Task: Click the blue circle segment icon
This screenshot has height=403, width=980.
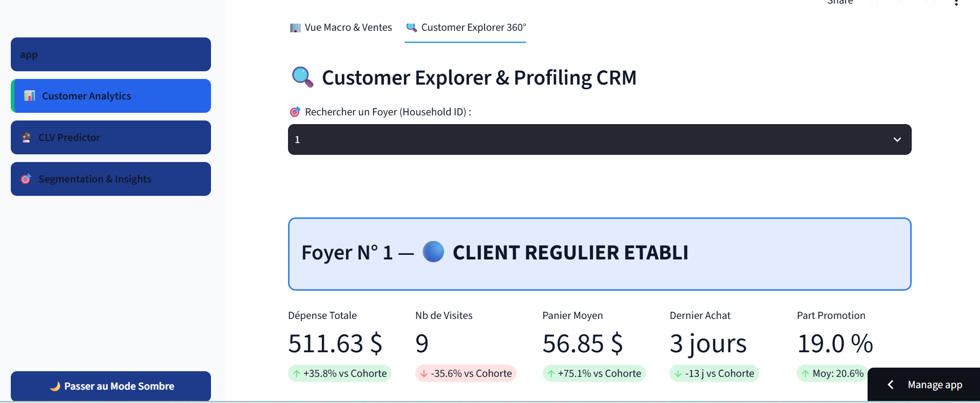Action: [433, 252]
